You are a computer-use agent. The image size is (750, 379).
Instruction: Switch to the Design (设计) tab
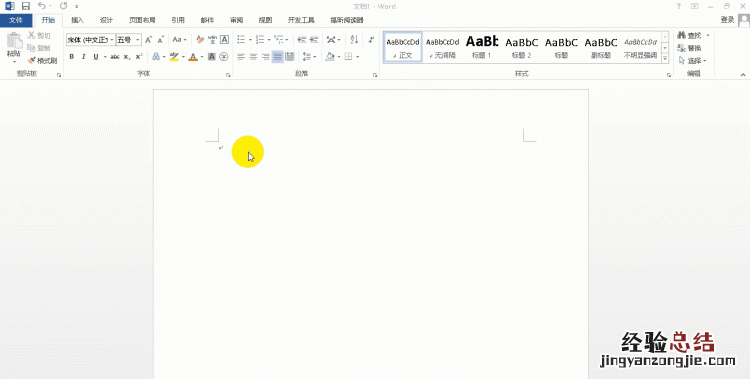[106, 20]
